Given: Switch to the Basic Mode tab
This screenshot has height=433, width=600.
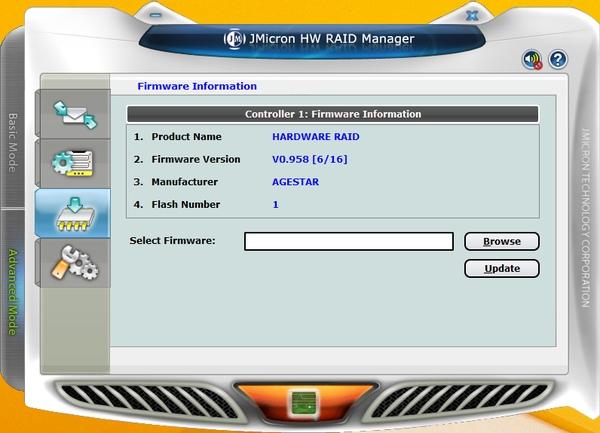Looking at the screenshot, I should [x=13, y=142].
